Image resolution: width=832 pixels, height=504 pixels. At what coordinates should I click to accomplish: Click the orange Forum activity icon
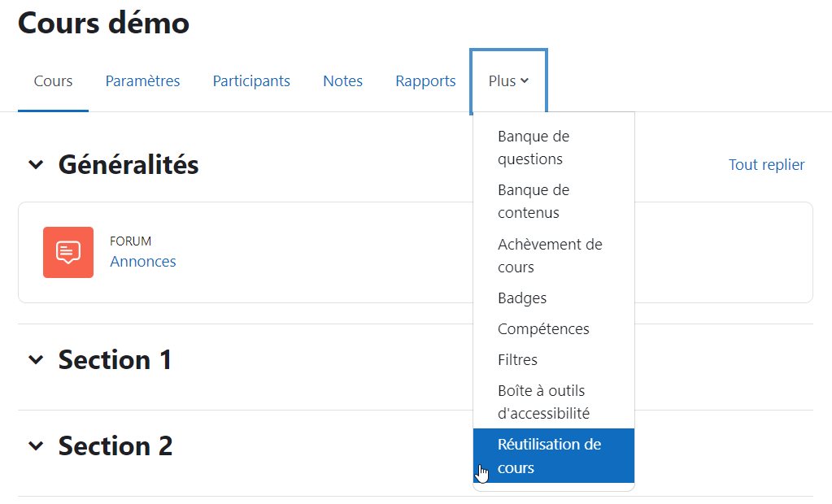[x=68, y=253]
